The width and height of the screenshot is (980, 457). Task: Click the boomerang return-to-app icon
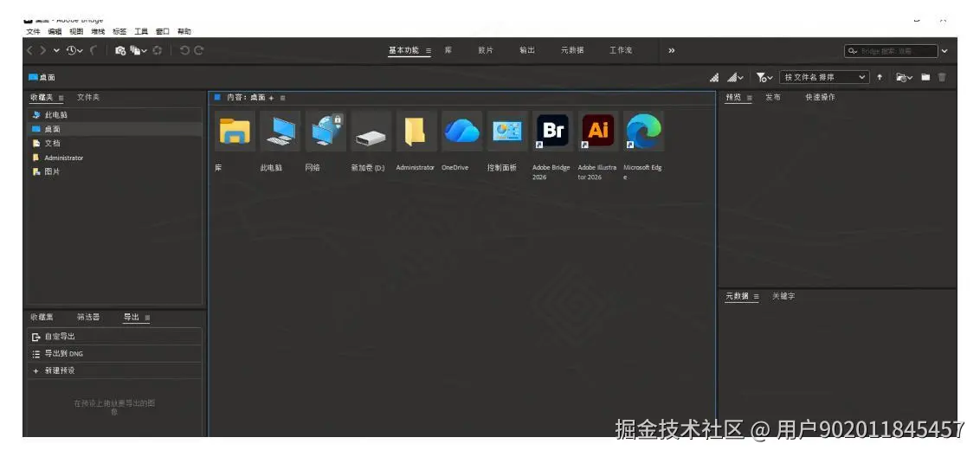click(93, 51)
